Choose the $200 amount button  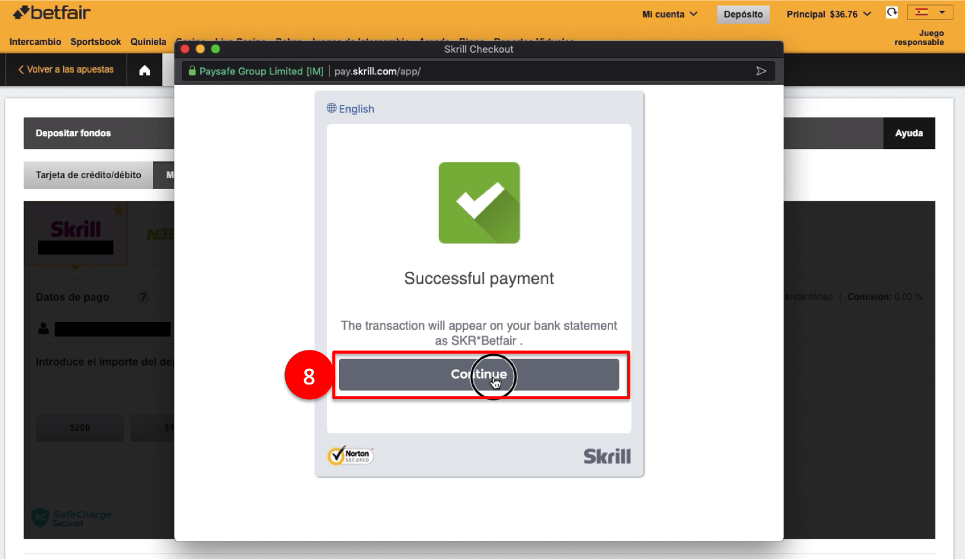pos(80,428)
